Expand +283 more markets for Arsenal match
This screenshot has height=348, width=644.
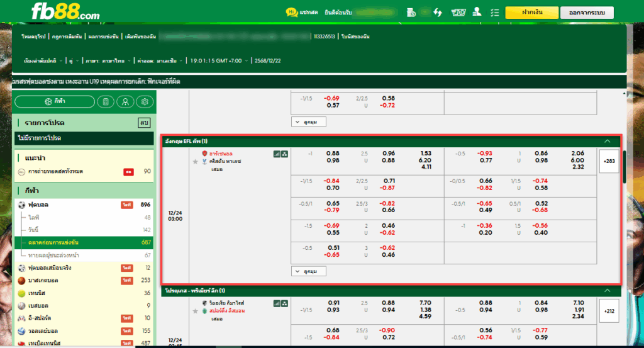(609, 161)
